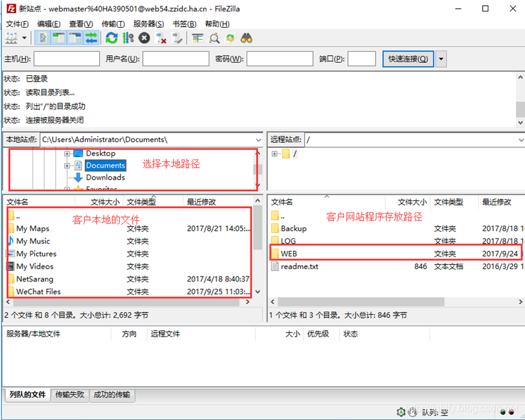525x420 pixels.
Task: Open the 服务器(S) menu
Action: (149, 24)
